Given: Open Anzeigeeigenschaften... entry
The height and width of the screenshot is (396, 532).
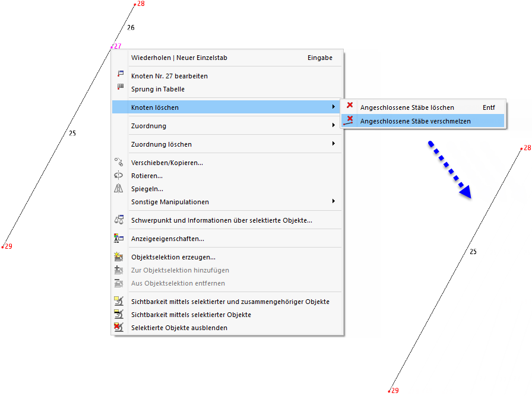Looking at the screenshot, I should coord(226,239).
